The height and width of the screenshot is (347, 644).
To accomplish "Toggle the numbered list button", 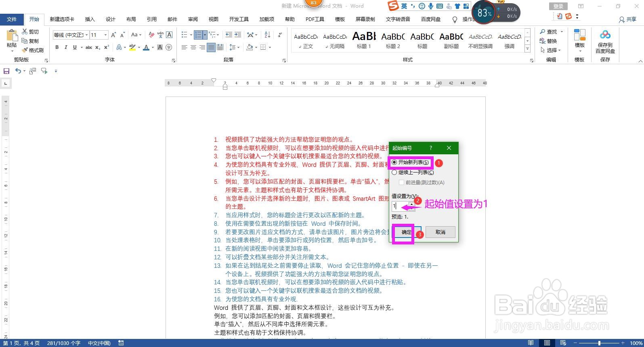I will click(x=198, y=35).
